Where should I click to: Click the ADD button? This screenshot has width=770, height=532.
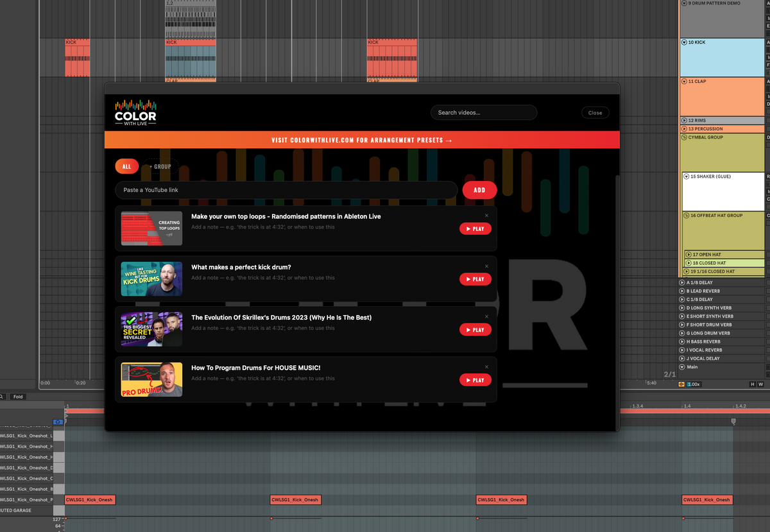tap(479, 190)
